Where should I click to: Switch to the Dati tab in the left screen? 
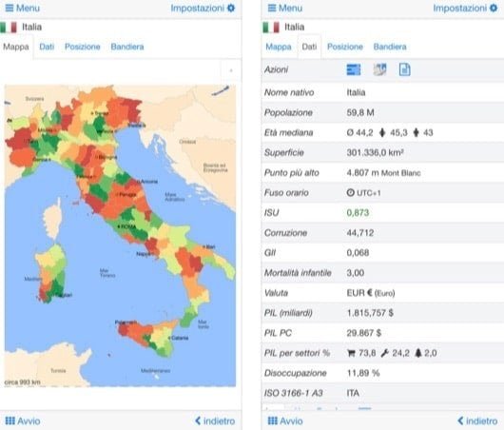click(x=47, y=47)
